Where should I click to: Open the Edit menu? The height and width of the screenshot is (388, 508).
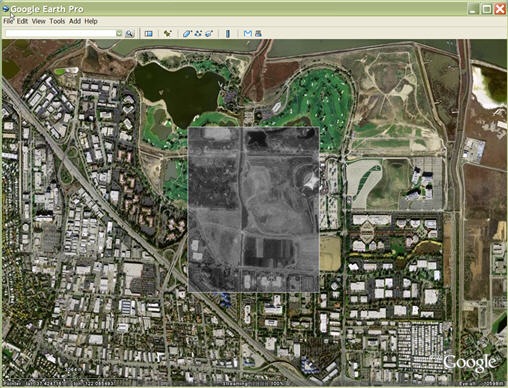22,21
